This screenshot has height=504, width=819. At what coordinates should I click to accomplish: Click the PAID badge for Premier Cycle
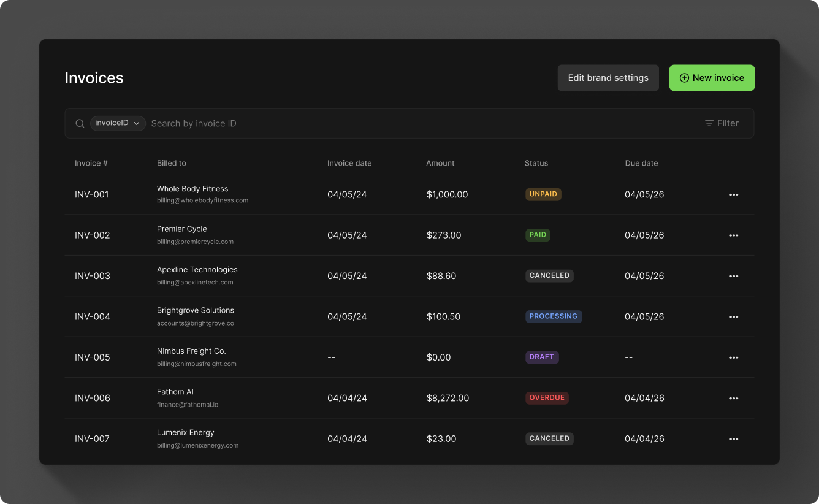(538, 235)
